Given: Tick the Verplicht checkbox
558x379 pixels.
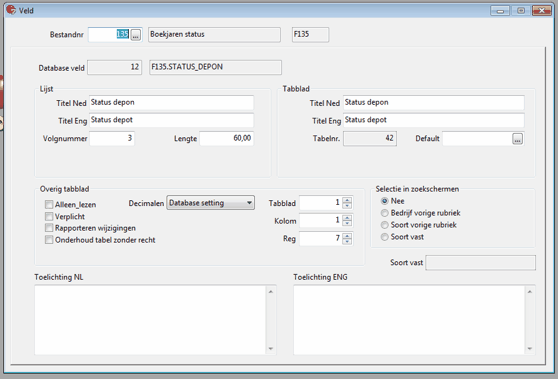Looking at the screenshot, I should coord(49,216).
